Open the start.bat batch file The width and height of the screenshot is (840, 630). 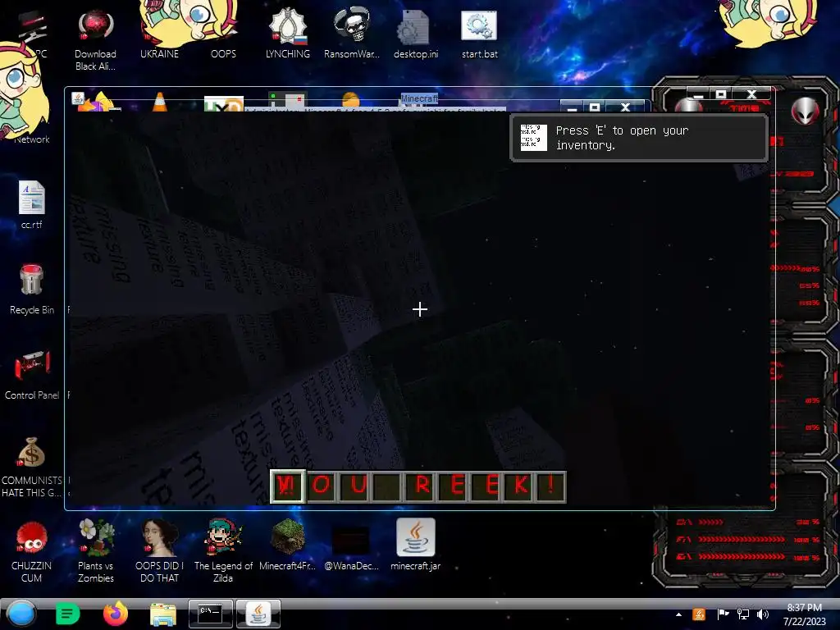coord(479,33)
